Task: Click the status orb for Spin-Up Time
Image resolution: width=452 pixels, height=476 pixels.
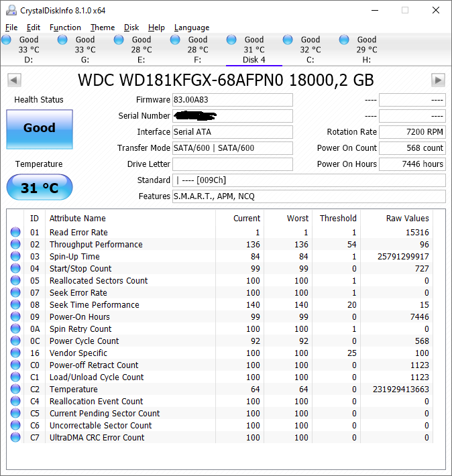Action: (15, 257)
